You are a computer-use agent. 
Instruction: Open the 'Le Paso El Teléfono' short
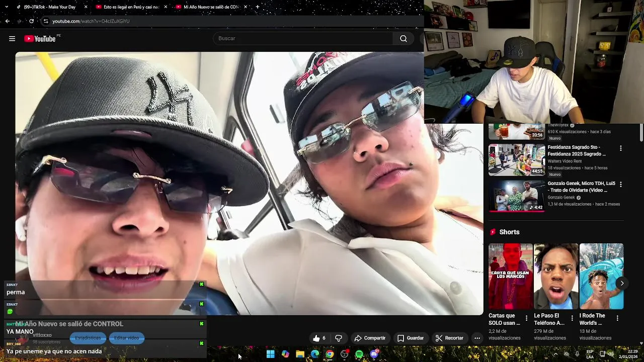[x=556, y=277]
